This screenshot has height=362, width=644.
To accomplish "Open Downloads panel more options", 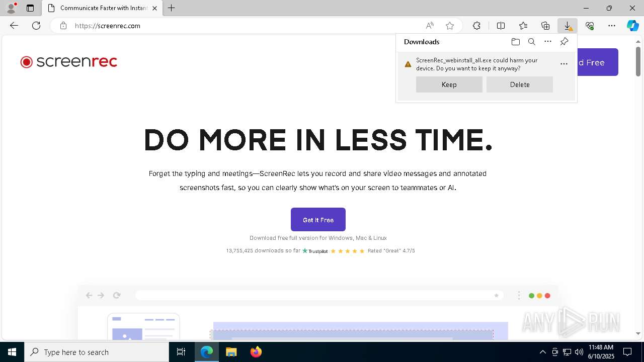I will coord(548,42).
